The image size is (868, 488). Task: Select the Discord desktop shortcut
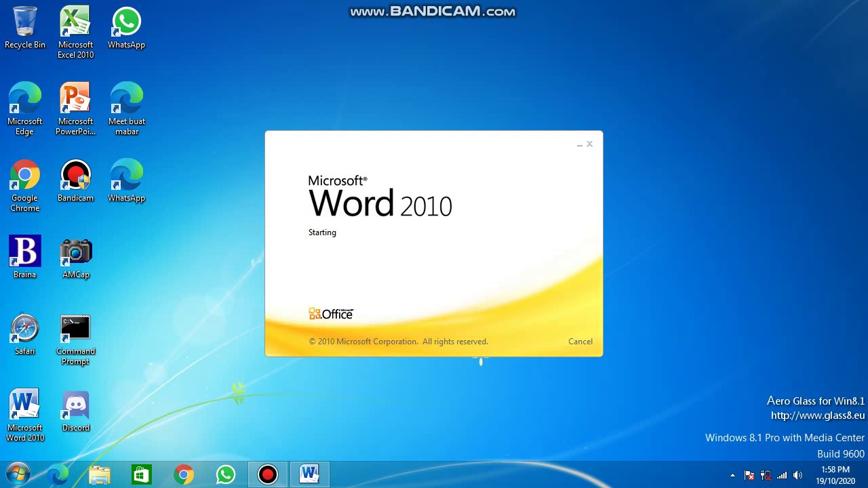pyautogui.click(x=75, y=411)
